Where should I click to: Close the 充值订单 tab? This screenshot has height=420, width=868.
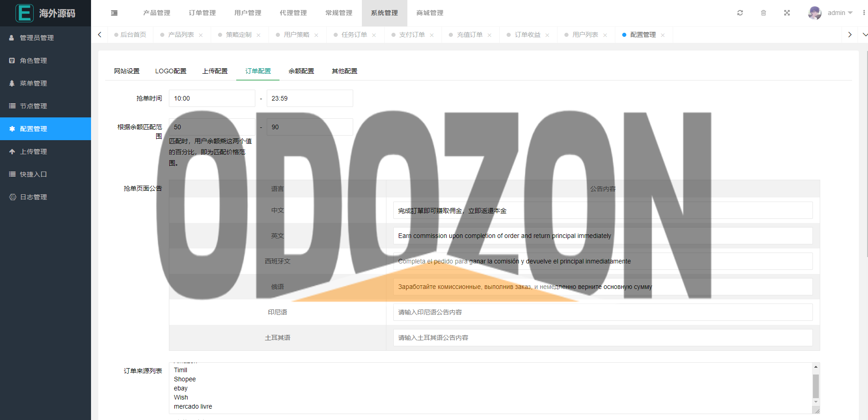(489, 35)
